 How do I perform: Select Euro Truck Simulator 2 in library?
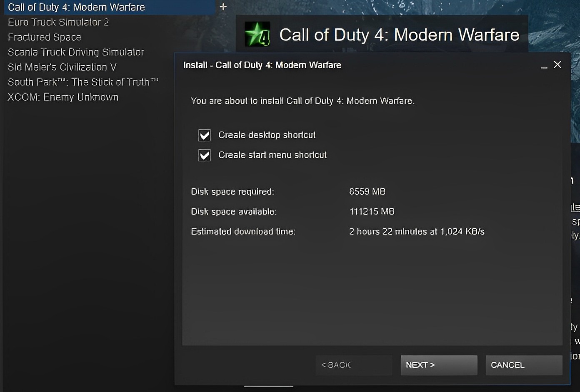coord(58,22)
